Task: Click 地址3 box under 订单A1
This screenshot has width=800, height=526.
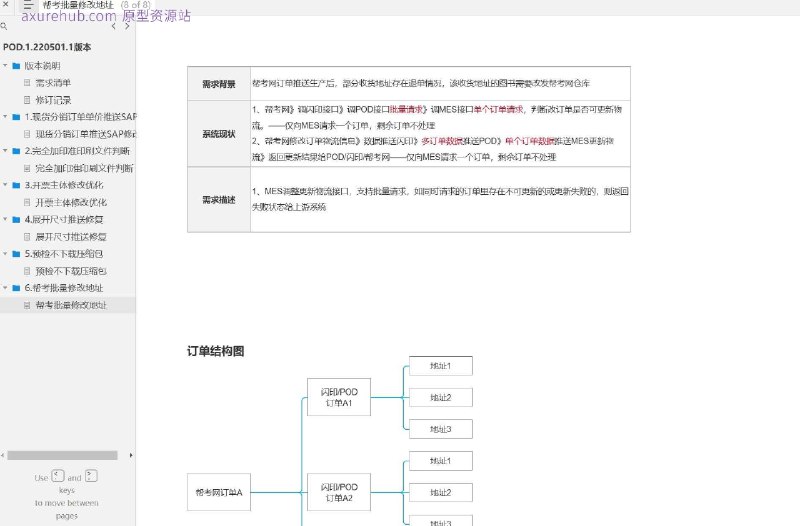Action: (x=441, y=429)
